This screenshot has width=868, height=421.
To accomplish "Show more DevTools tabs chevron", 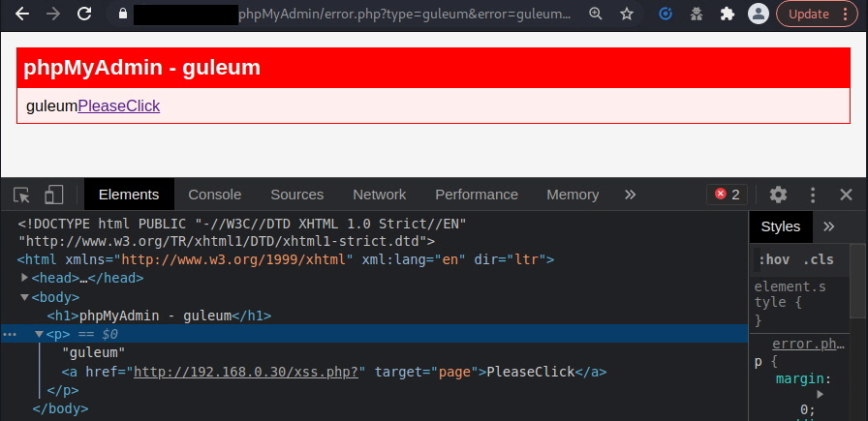I will 630,195.
